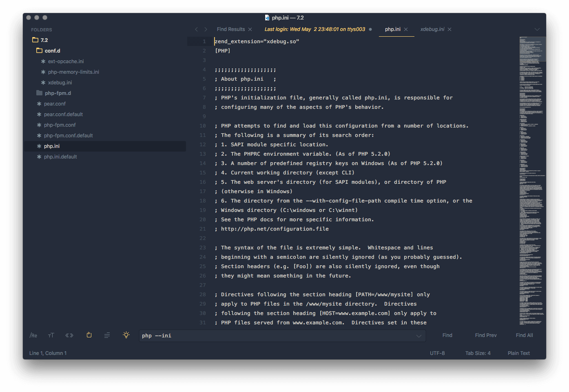Open the tab list chevron at top right
The height and width of the screenshot is (392, 569).
537,29
